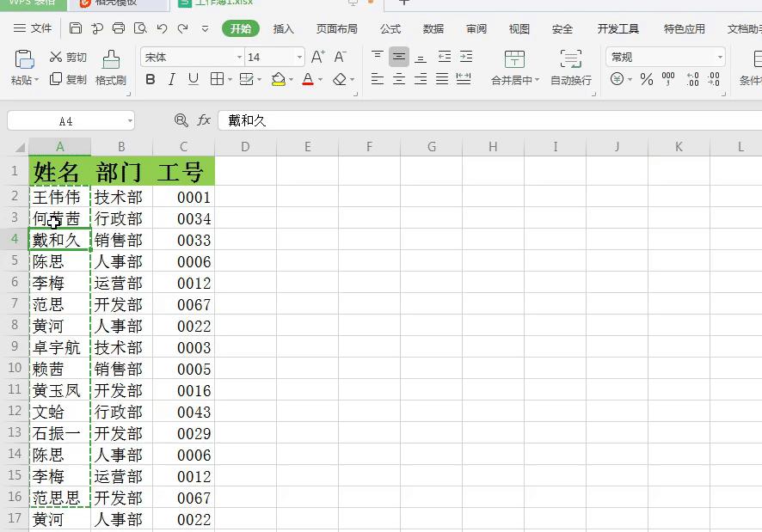The height and width of the screenshot is (532, 762).
Task: Expand border style dropdown arrow
Action: (x=230, y=79)
